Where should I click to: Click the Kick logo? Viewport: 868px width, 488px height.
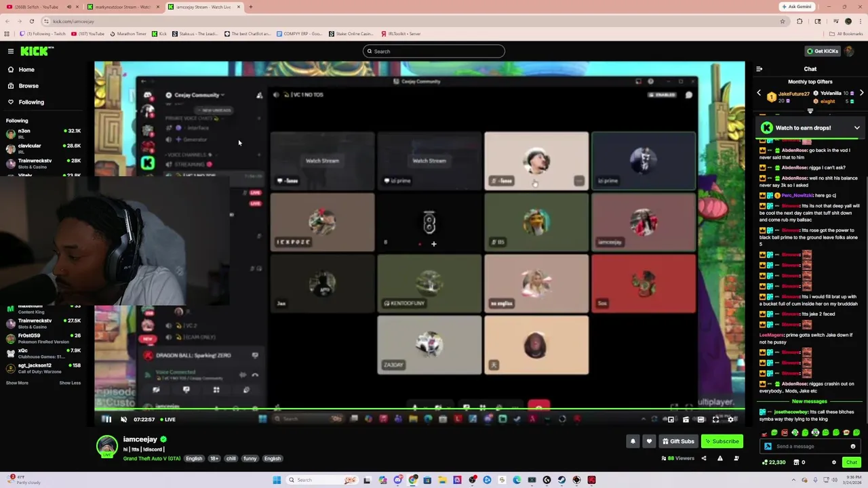[37, 51]
